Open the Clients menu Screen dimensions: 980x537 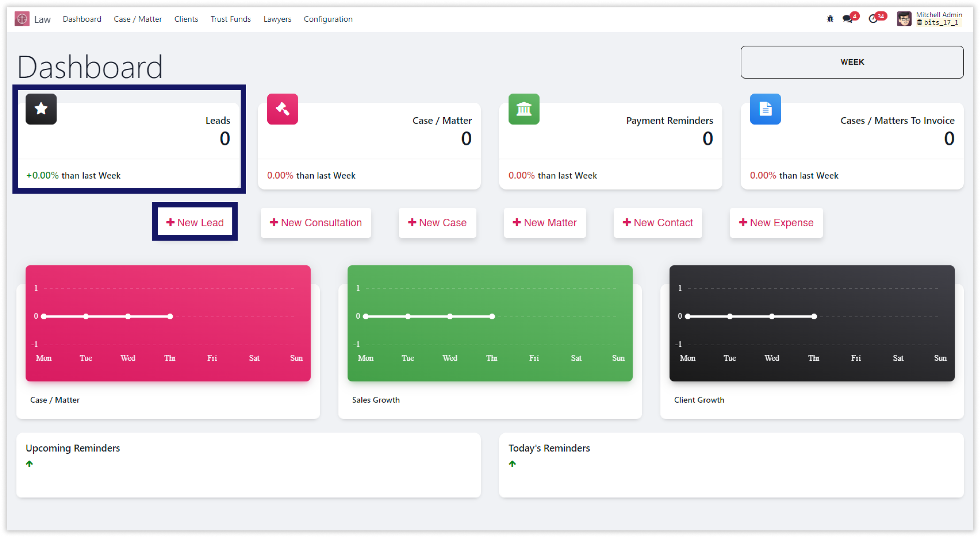click(x=186, y=19)
